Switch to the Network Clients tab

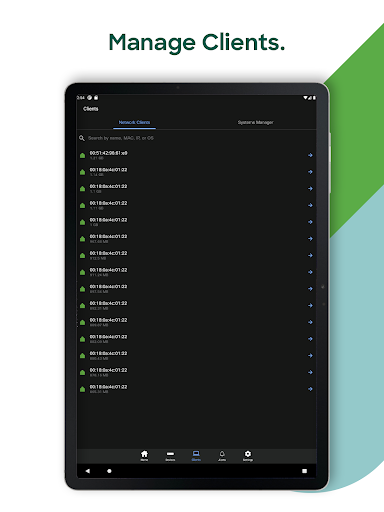point(134,122)
